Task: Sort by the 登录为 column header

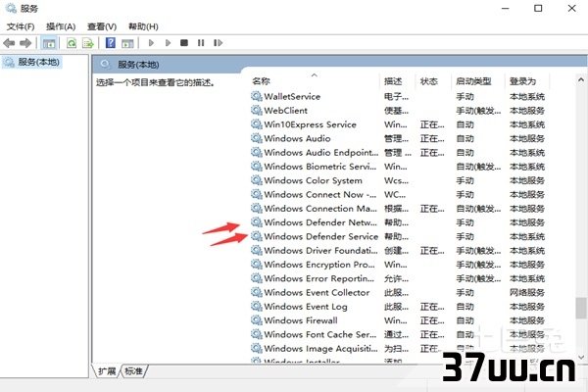Action: (x=522, y=81)
